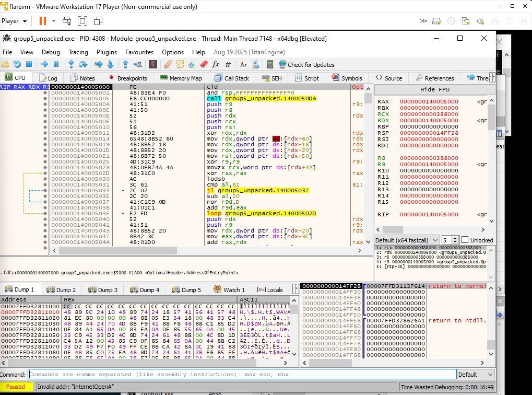Click the Hide FPU button

point(434,89)
